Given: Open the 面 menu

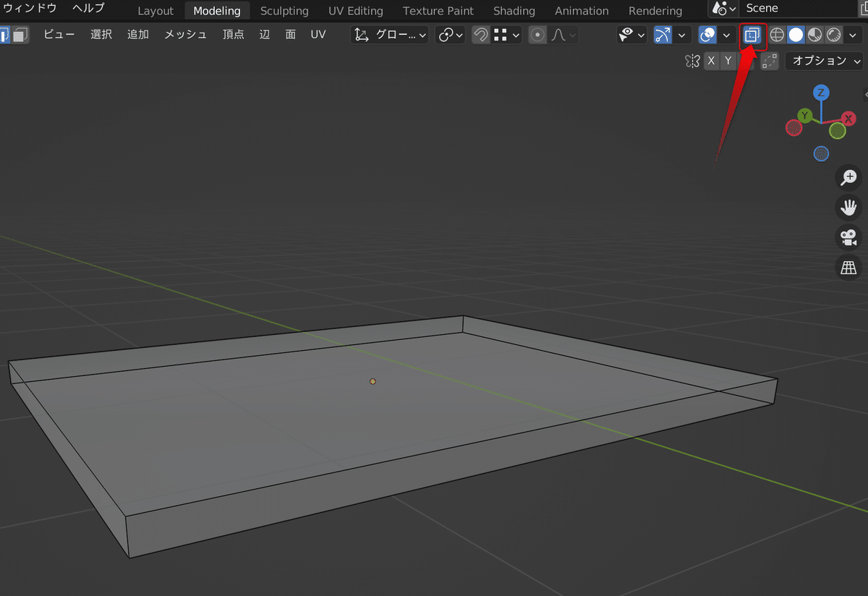Looking at the screenshot, I should coord(290,34).
